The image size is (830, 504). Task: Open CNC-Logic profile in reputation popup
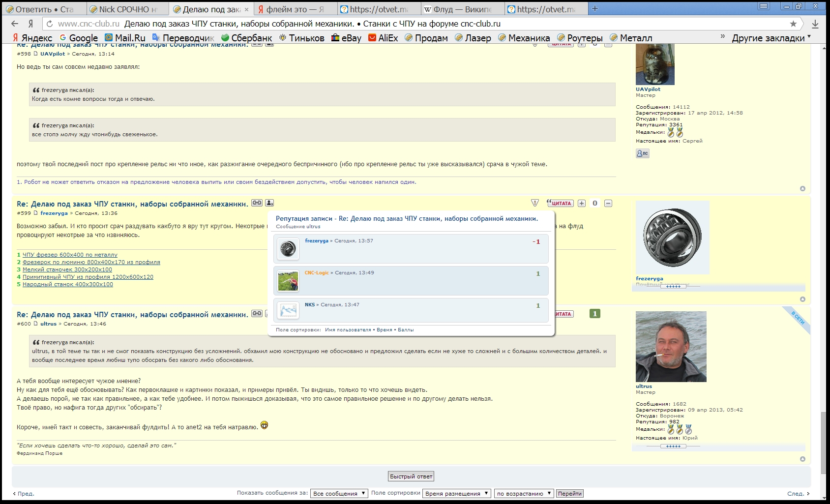(x=317, y=272)
